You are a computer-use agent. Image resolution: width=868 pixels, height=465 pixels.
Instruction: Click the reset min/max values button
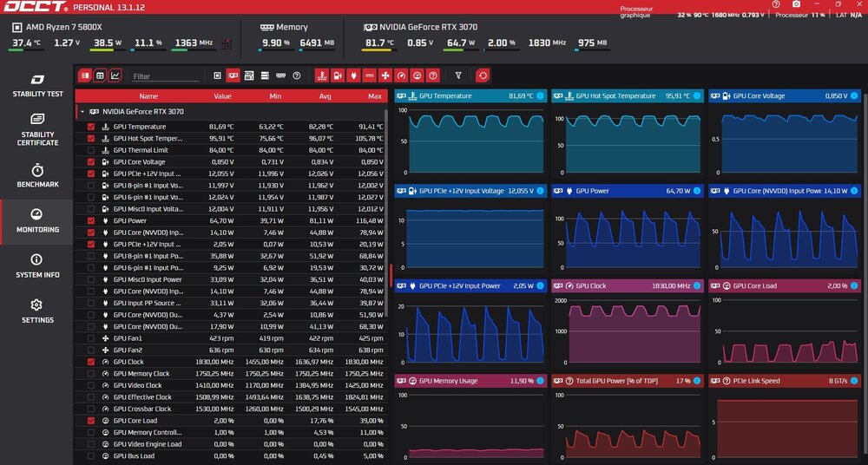(x=483, y=76)
